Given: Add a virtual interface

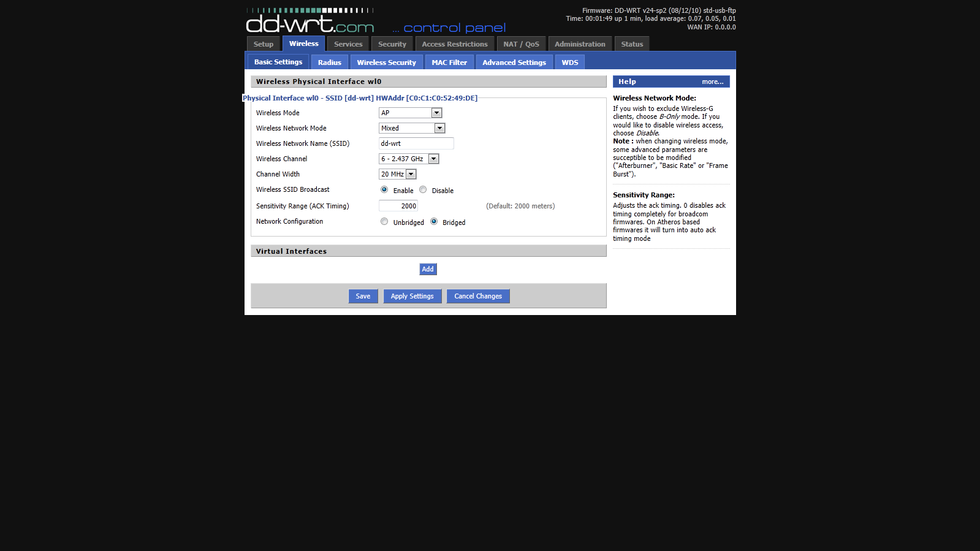Looking at the screenshot, I should 428,269.
